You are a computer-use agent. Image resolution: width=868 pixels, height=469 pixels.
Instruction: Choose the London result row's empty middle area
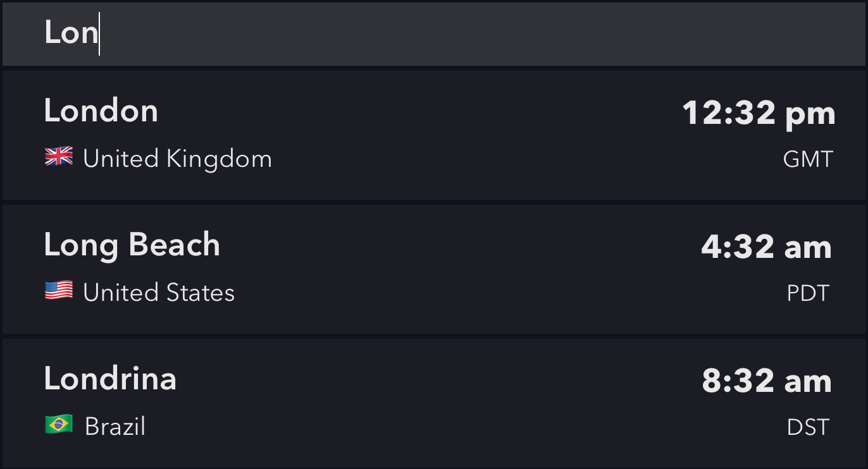[x=443, y=135]
